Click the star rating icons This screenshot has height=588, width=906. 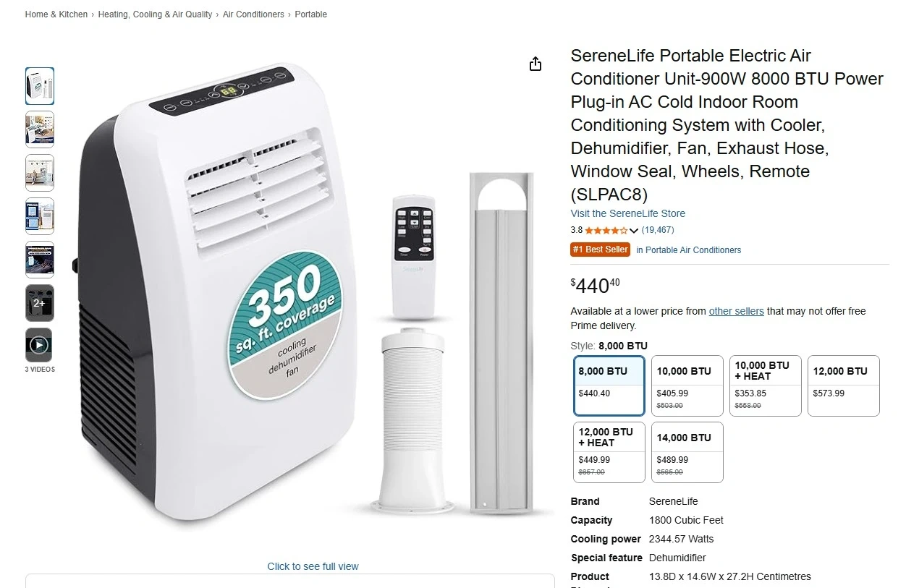point(606,231)
